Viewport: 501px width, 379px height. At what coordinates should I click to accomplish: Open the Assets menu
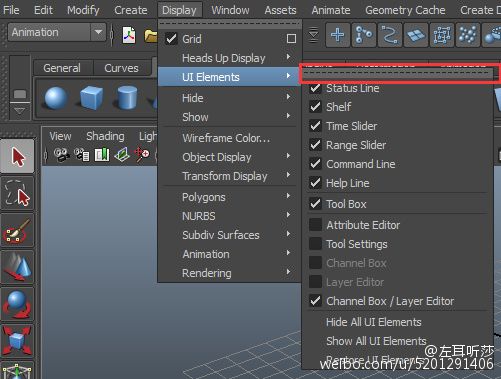click(280, 10)
